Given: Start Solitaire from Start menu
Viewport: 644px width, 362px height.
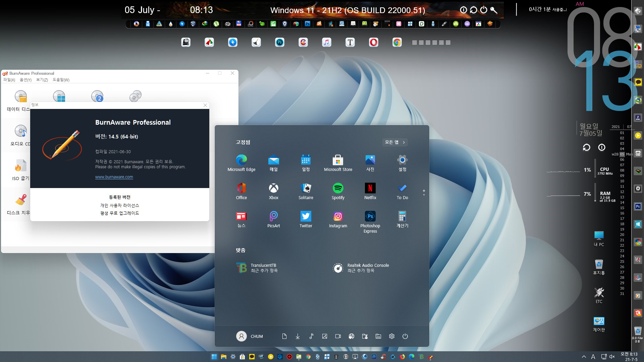Looking at the screenshot, I should (306, 191).
